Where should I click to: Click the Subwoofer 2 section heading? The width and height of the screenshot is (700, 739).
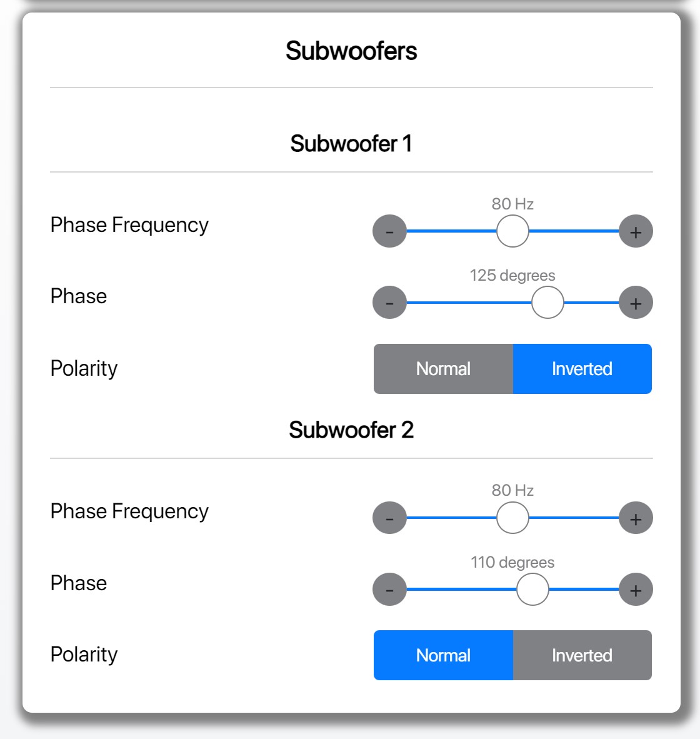(x=351, y=430)
